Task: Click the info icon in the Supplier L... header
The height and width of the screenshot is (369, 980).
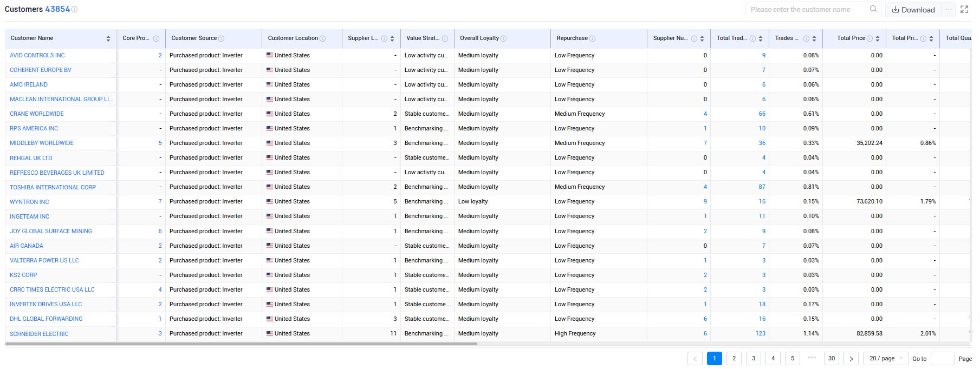Action: [x=384, y=38]
